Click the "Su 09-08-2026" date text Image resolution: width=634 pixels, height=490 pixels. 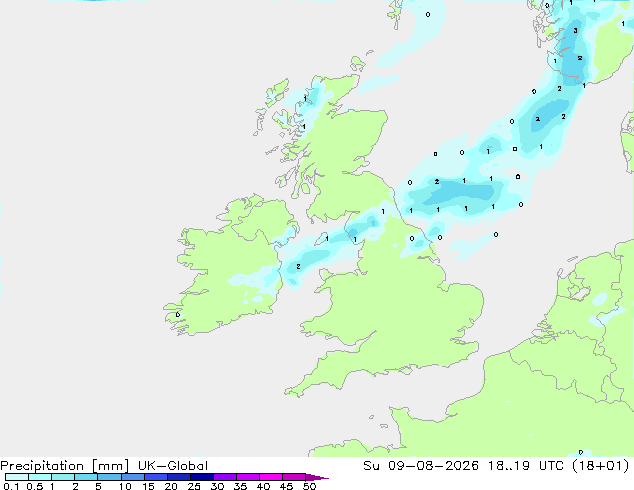421,466
